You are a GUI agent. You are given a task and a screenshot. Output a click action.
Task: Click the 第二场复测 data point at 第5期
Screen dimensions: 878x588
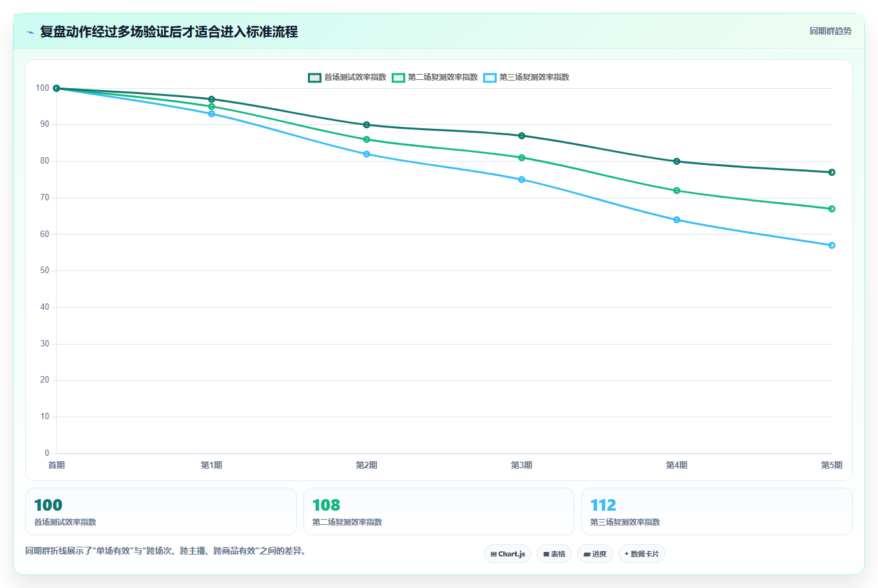pos(832,209)
